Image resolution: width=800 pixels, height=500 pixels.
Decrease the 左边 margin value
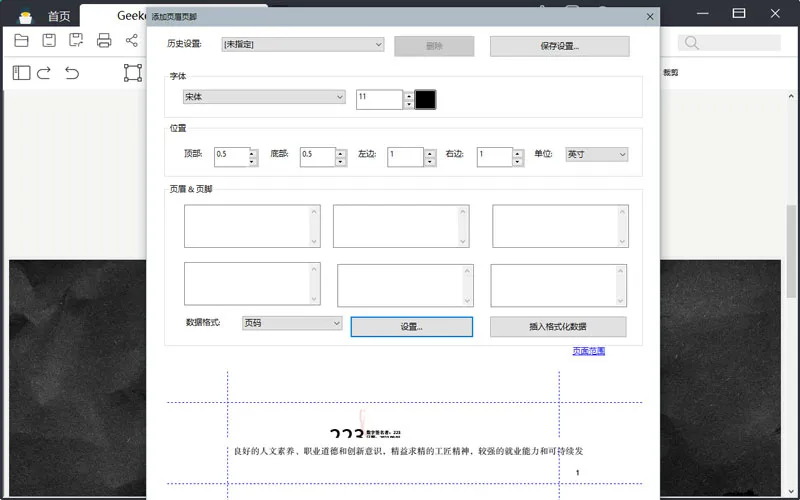pos(430,162)
